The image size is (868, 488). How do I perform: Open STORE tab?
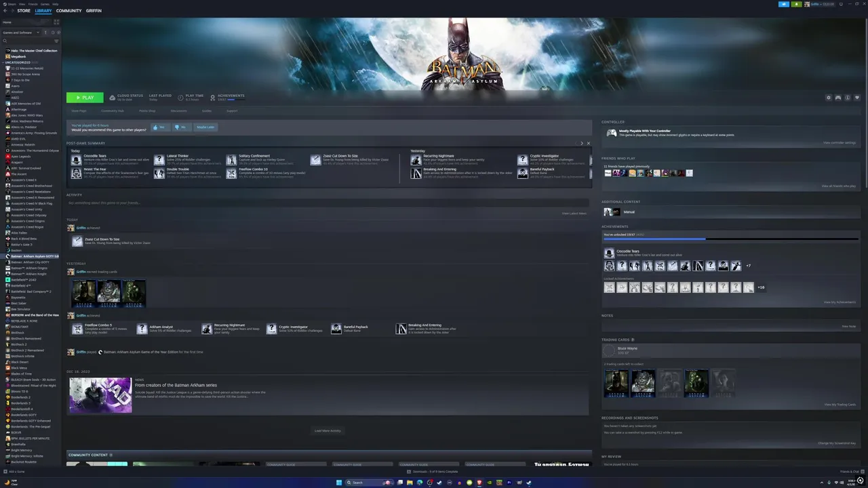point(24,11)
